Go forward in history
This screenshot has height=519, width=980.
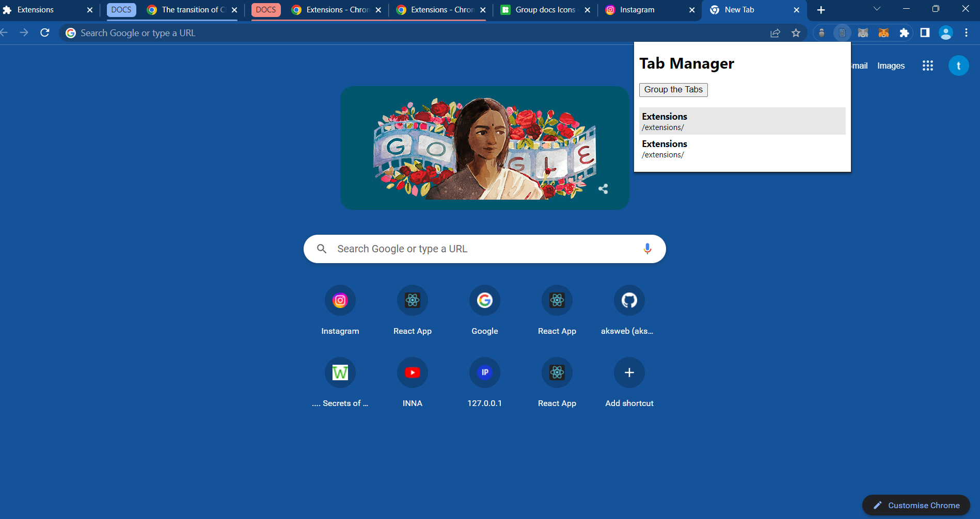point(24,33)
